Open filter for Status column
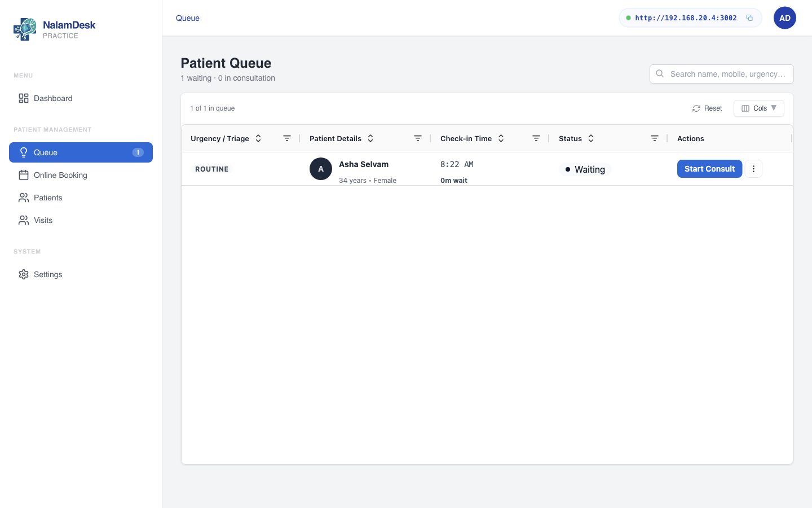 (x=655, y=138)
